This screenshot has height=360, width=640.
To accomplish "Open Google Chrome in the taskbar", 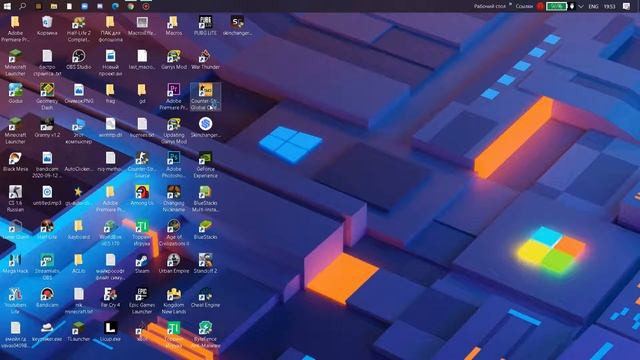I will coord(131,6).
